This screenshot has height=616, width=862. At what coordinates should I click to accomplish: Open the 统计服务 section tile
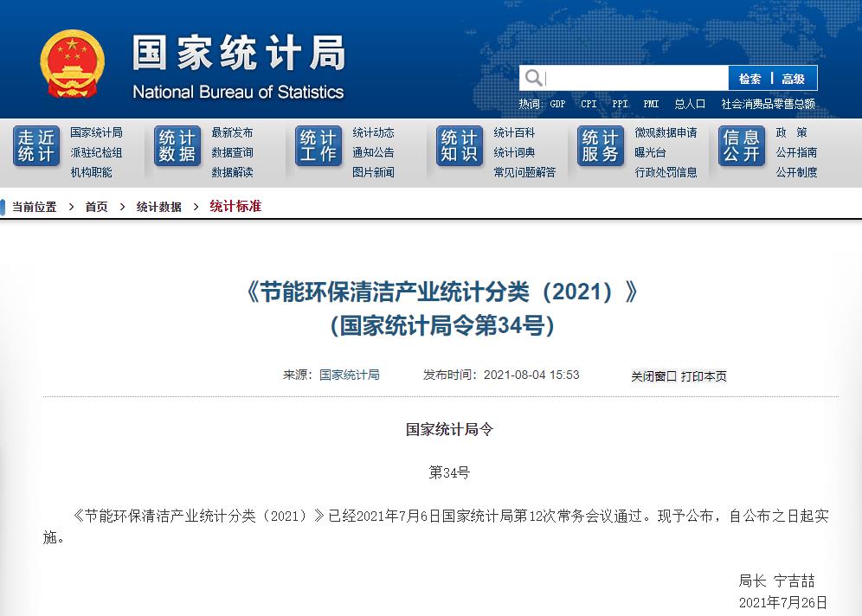tap(601, 146)
